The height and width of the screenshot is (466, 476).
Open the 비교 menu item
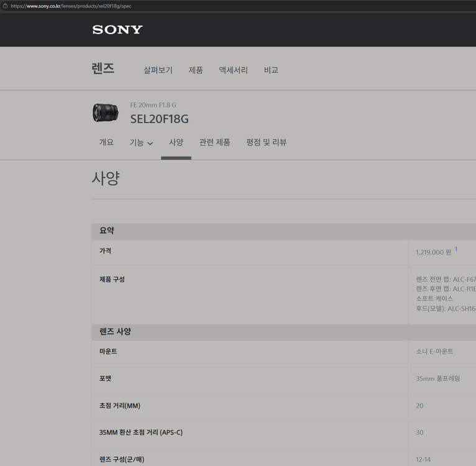271,70
